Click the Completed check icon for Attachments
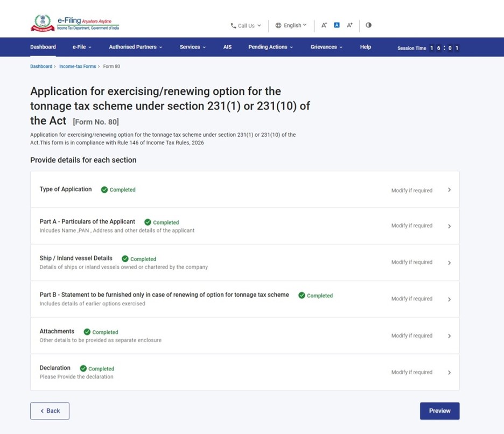The width and height of the screenshot is (504, 434). pos(87,332)
